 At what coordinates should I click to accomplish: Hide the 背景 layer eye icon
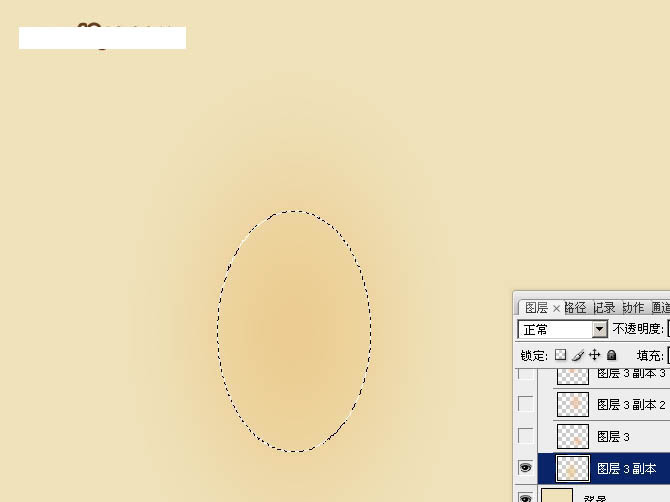pos(525,498)
